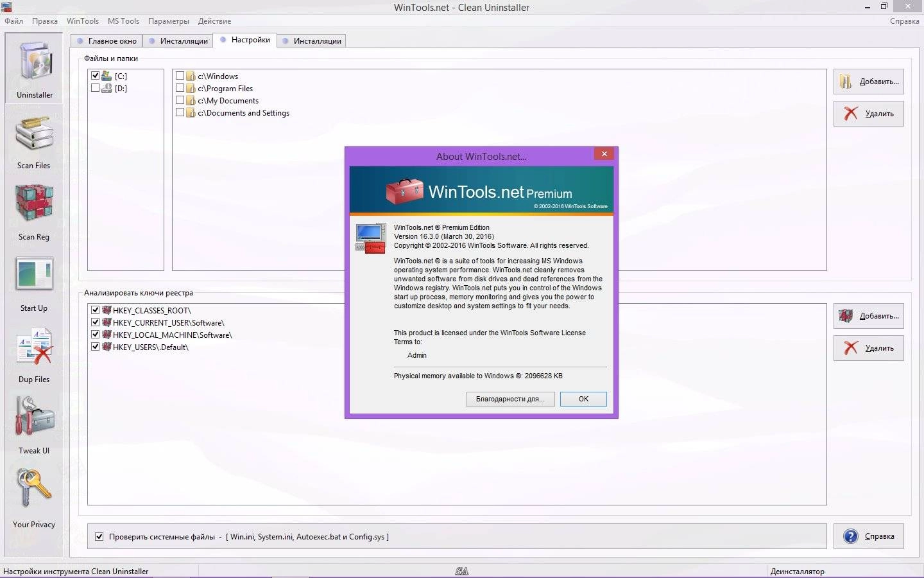Image resolution: width=924 pixels, height=578 pixels.
Task: Open the Start Up manager tool
Action: pos(34,284)
